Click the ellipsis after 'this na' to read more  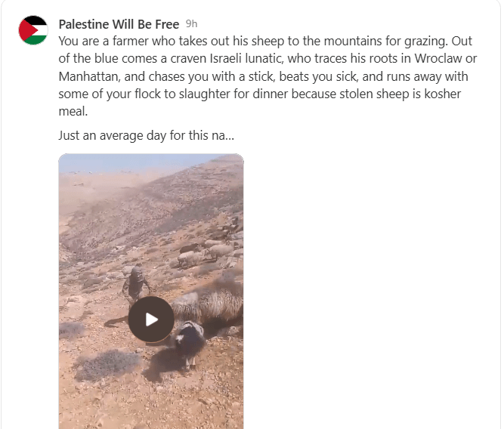tap(230, 137)
